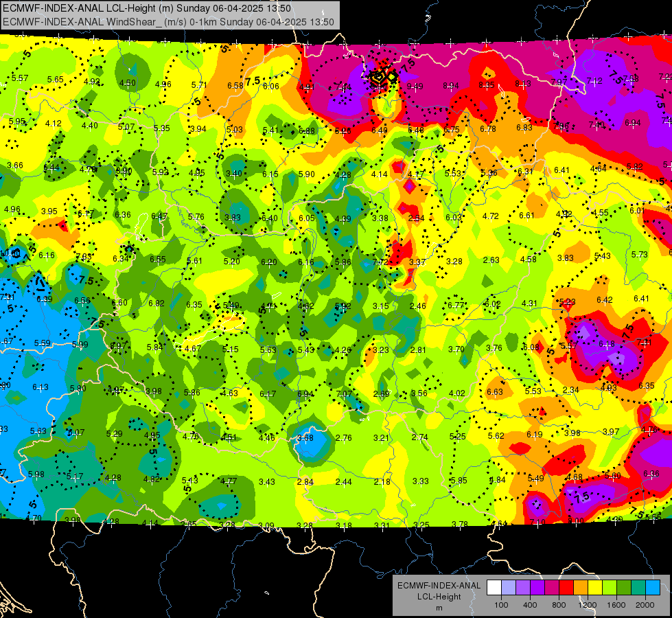The width and height of the screenshot is (672, 618).
Task: Click the WindShear 0-1km title line
Action: pyautogui.click(x=168, y=22)
